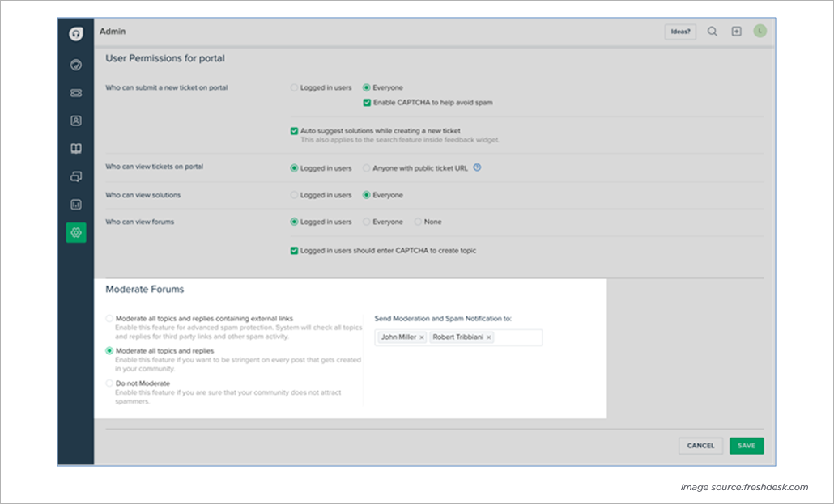The height and width of the screenshot is (504, 834).
Task: Remove Robert Tribbiani from notification recipients
Action: 488,337
